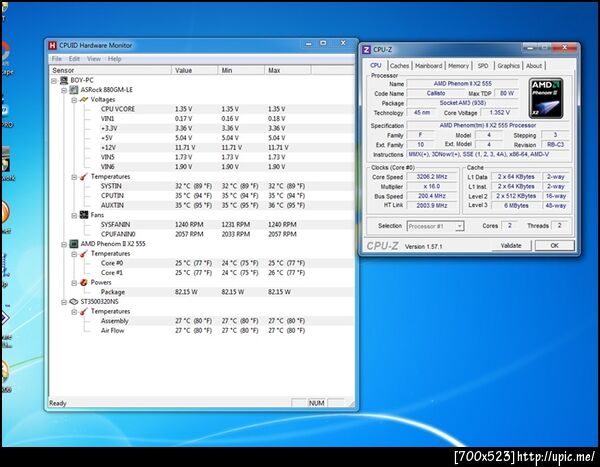Collapse the AMD Phenom II X2 555 node
This screenshot has width=600, height=467.
pyautogui.click(x=64, y=244)
